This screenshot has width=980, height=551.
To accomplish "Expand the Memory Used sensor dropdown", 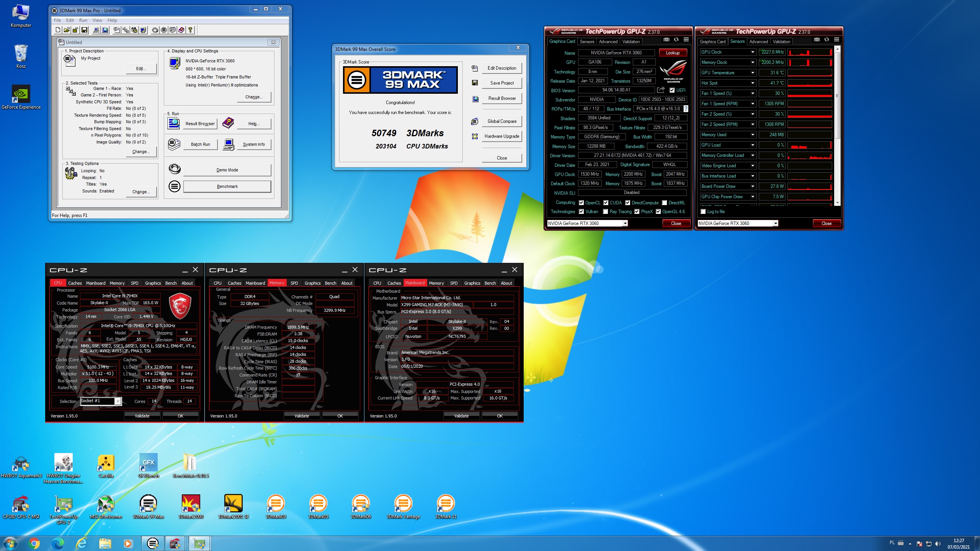I will [753, 135].
